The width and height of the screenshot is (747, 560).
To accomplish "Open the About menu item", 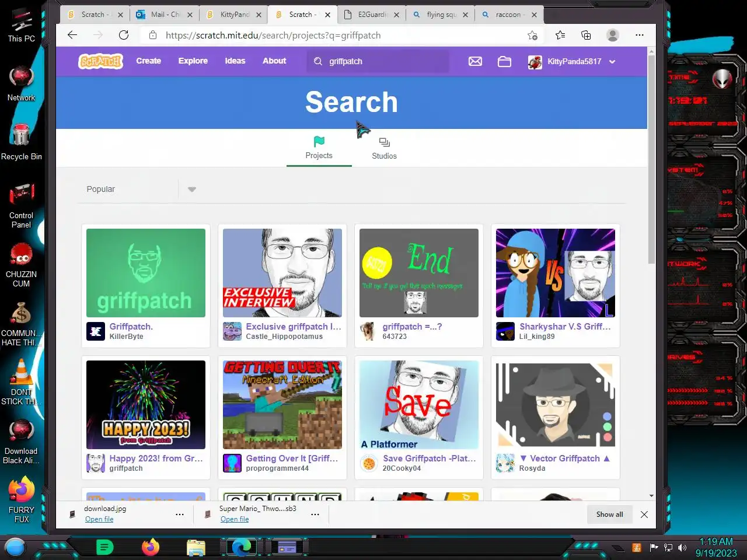I will tap(274, 61).
